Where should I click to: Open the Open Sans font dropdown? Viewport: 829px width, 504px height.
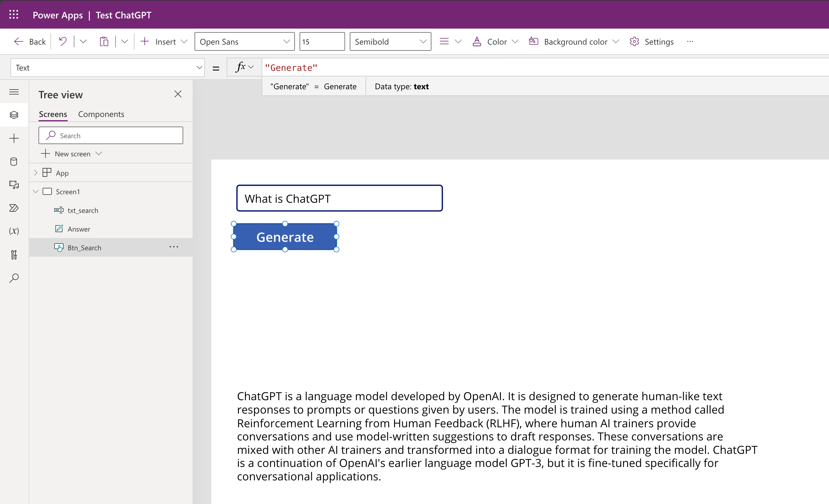click(244, 41)
